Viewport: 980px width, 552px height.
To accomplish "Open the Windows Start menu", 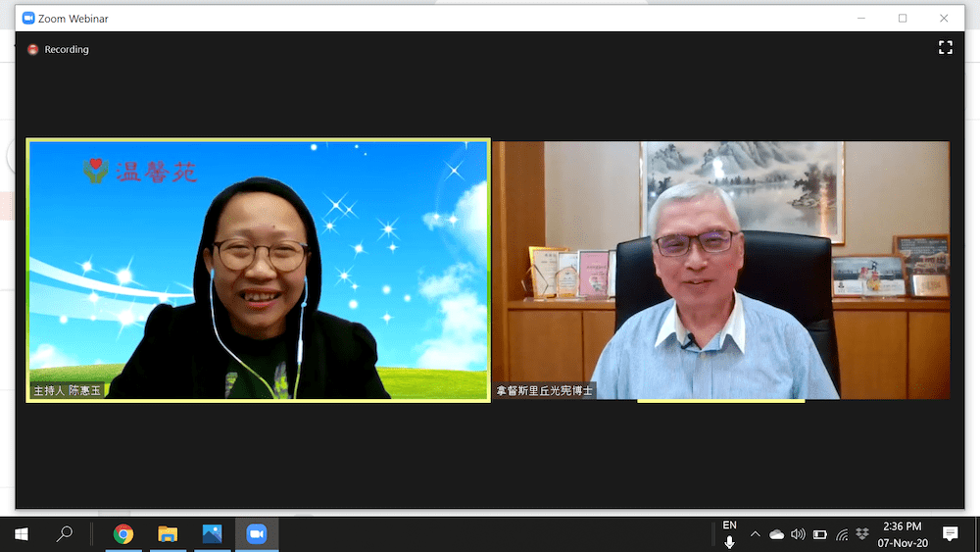I will 21,534.
